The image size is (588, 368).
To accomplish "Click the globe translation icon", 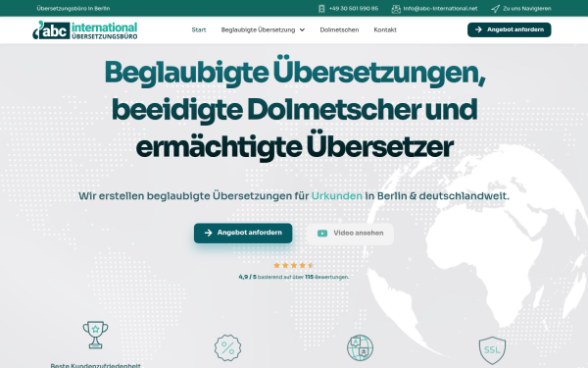I will 360,348.
